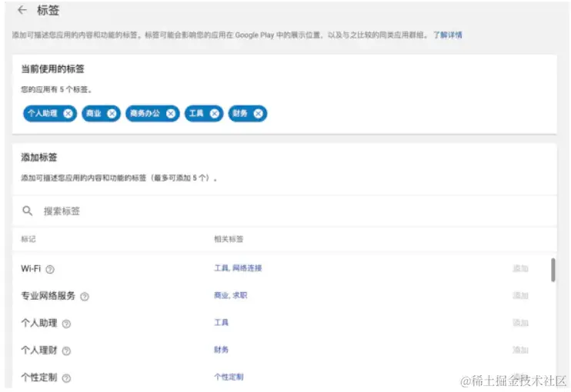Open related tag 工具 in 个人助理 row

[221, 323]
